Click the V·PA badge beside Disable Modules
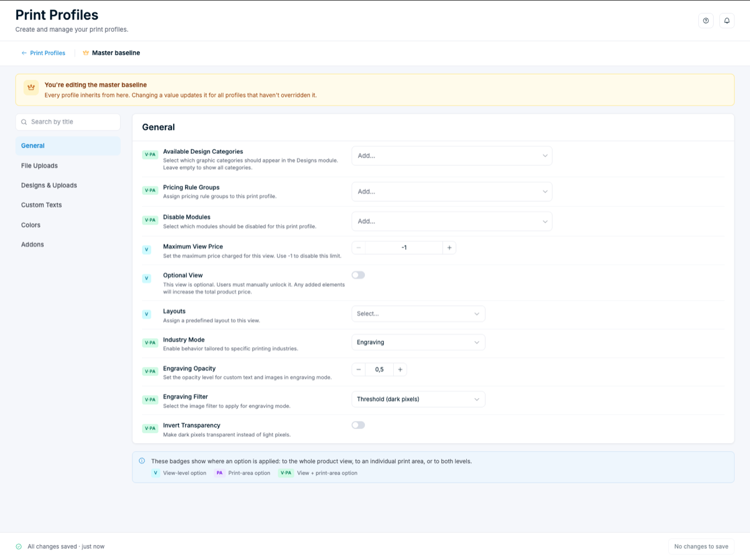 (150, 220)
